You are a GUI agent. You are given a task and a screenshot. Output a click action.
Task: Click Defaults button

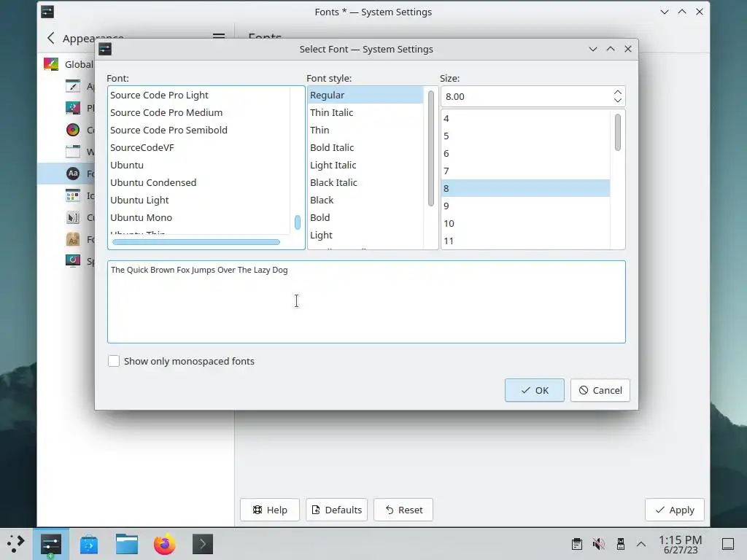pos(337,510)
